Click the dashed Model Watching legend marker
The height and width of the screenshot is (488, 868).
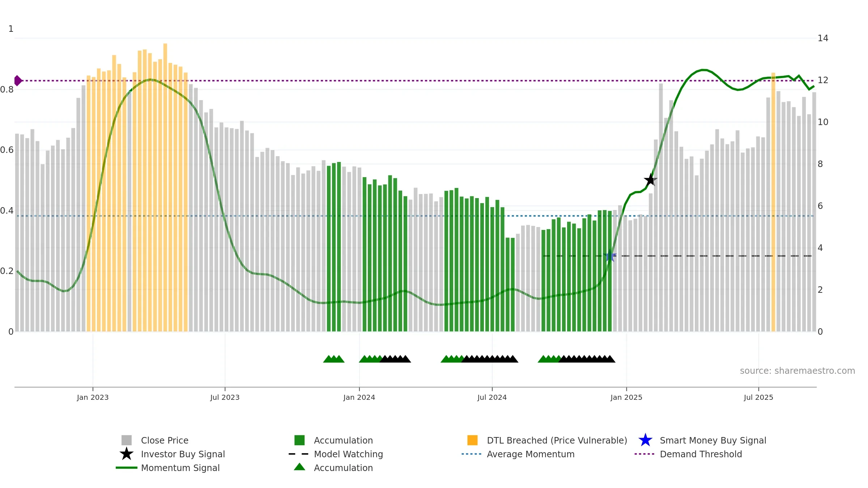pos(299,454)
